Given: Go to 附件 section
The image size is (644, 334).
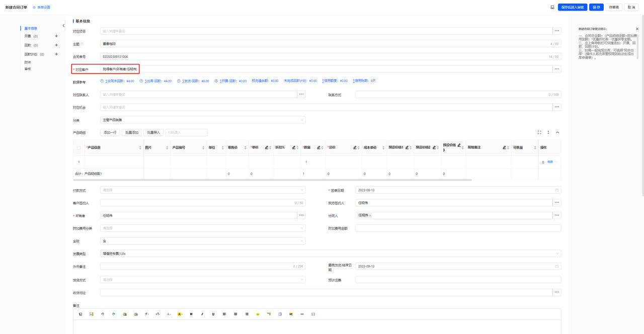Looking at the screenshot, I should [x=28, y=62].
